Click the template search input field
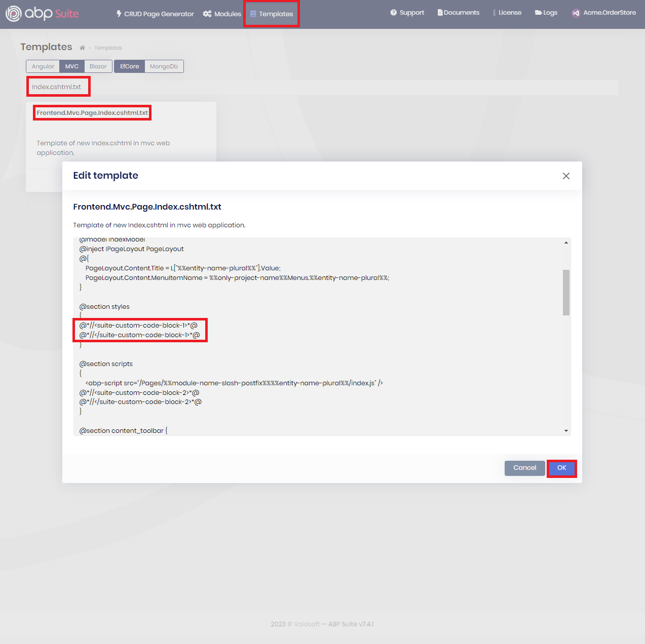The image size is (645, 644). (324, 87)
